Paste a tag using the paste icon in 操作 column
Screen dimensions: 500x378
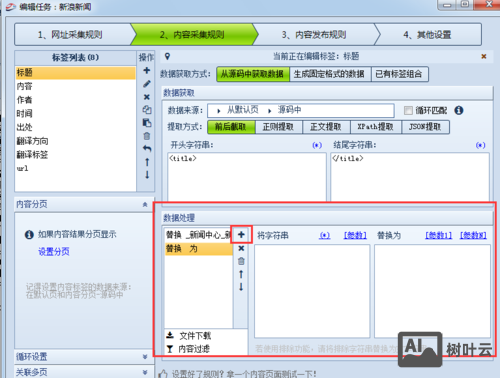[x=147, y=123]
